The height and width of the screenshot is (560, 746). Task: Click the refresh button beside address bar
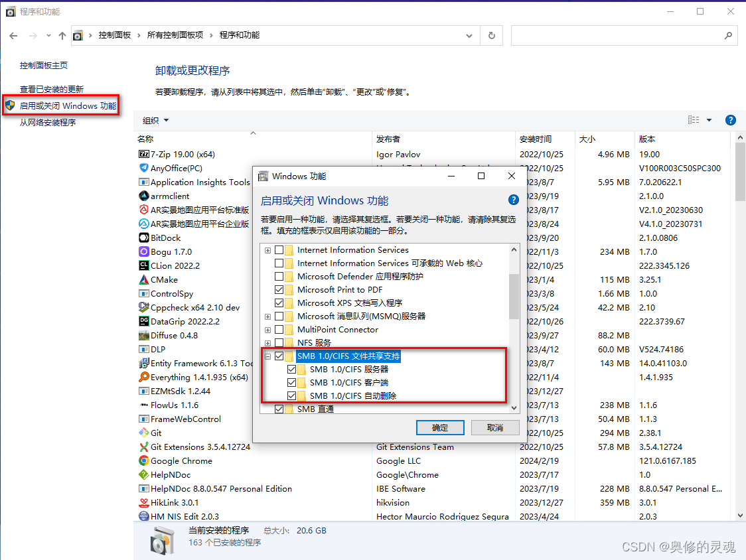(491, 36)
